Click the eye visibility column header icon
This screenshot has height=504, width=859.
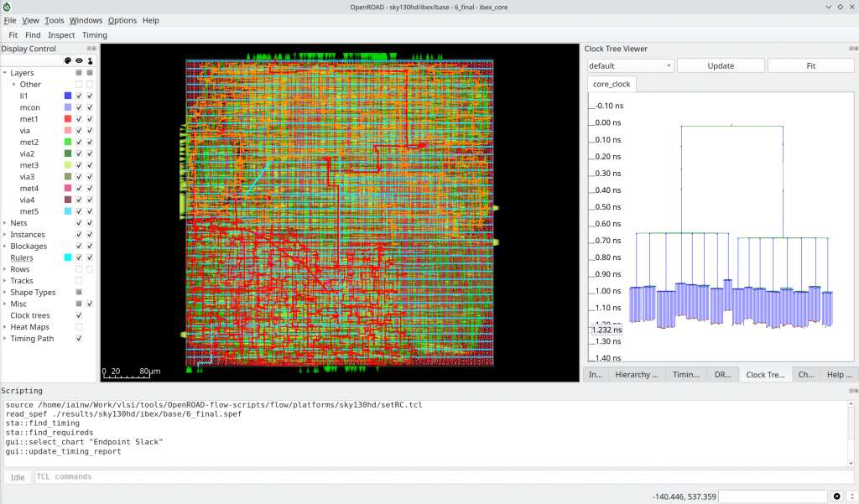pos(79,60)
